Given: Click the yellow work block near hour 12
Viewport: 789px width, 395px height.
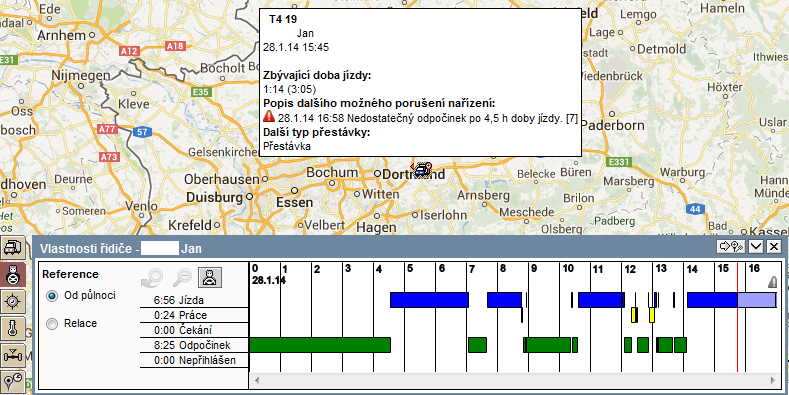Looking at the screenshot, I should pos(635,315).
